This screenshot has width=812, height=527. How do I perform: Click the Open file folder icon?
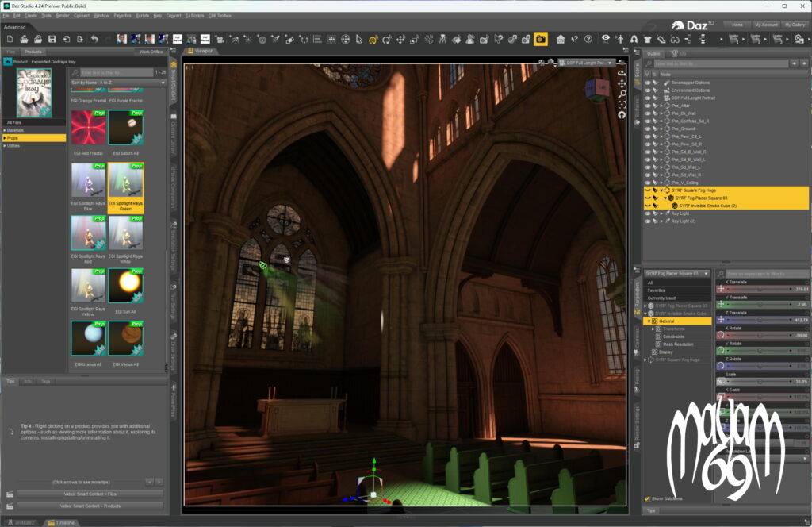[24, 39]
